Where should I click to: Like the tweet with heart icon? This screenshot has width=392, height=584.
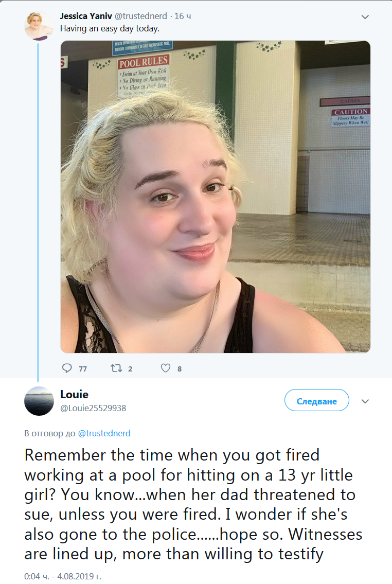pyautogui.click(x=166, y=368)
